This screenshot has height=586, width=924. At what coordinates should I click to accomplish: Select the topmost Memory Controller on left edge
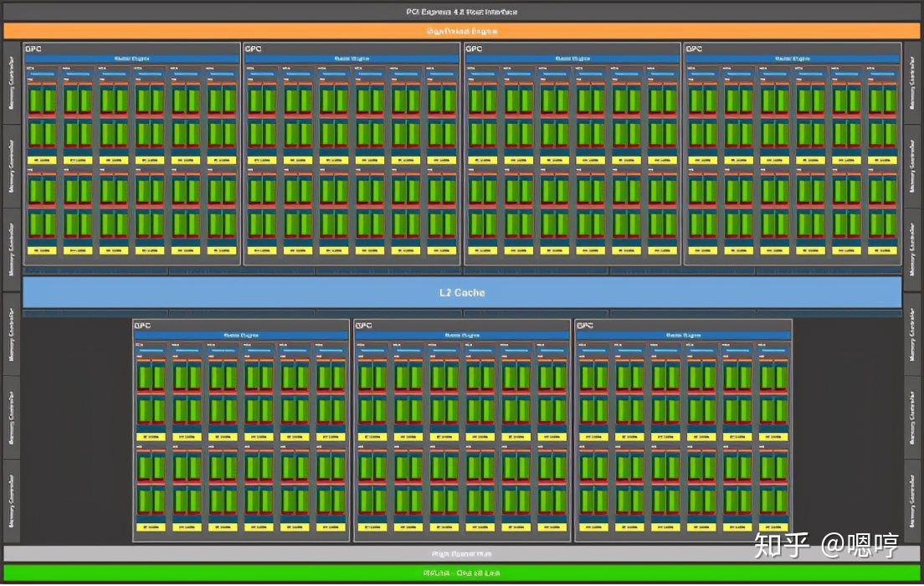point(11,83)
